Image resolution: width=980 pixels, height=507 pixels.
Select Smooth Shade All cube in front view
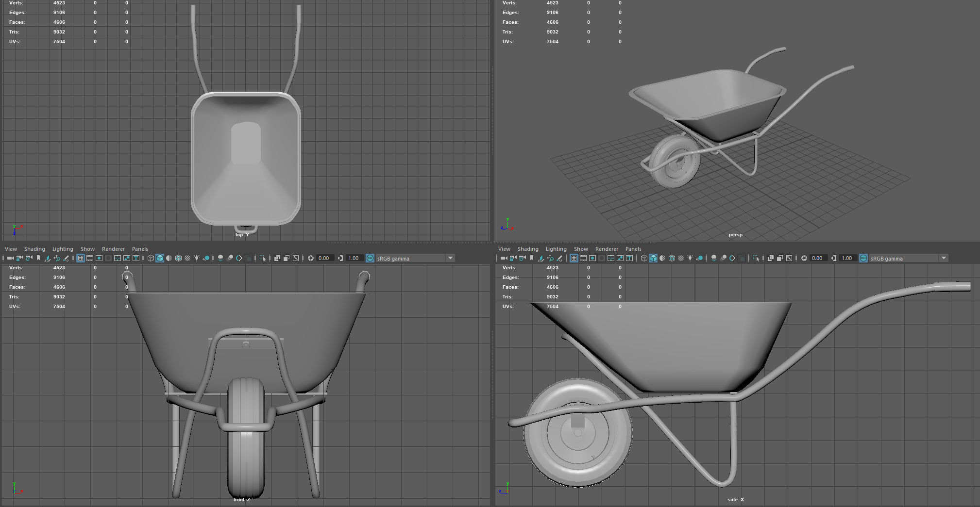click(x=160, y=258)
